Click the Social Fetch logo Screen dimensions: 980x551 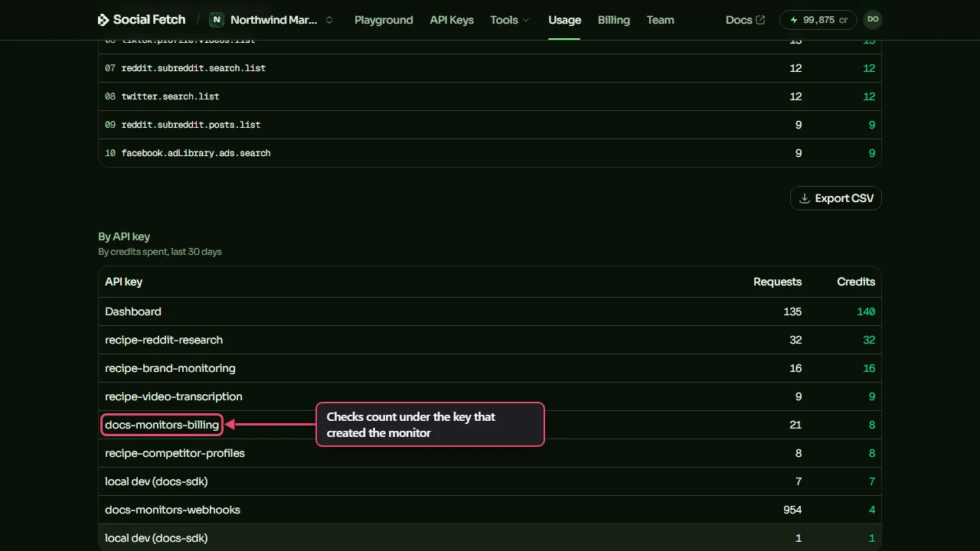(142, 20)
